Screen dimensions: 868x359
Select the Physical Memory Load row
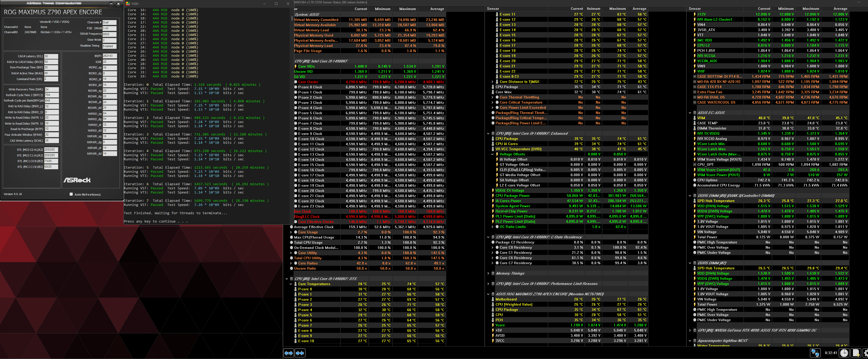pyautogui.click(x=370, y=46)
